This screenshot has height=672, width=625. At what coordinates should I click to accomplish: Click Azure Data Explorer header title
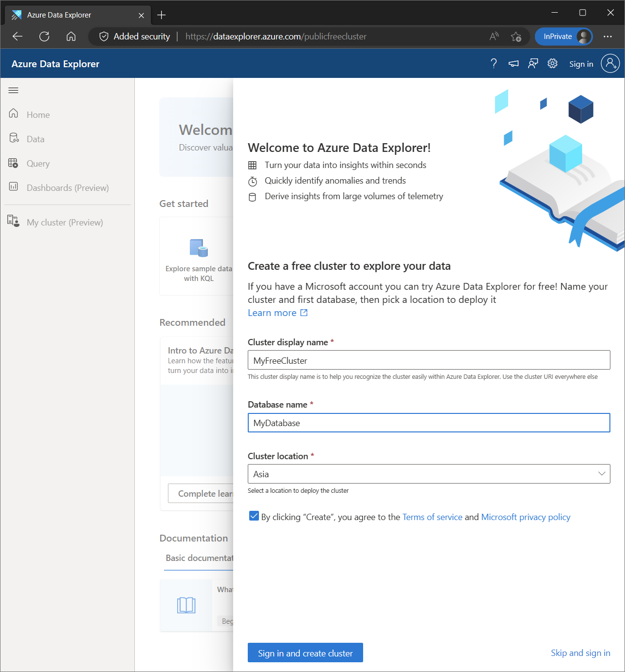[55, 64]
